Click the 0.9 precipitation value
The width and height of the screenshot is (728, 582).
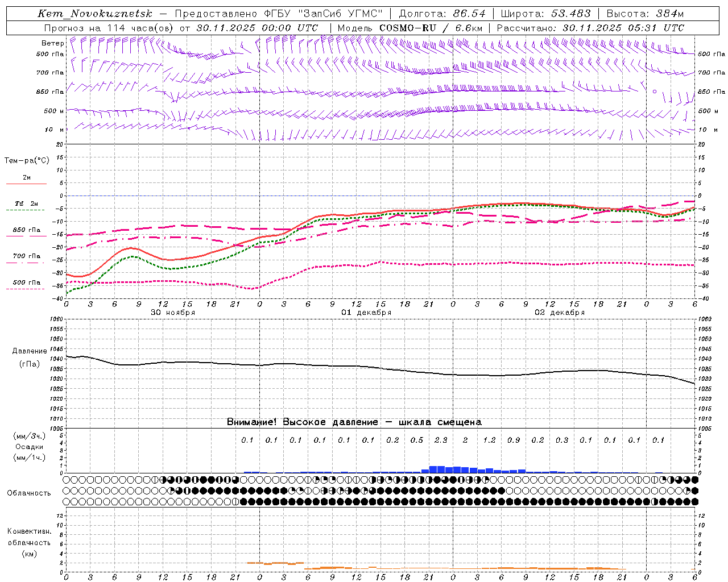[514, 440]
